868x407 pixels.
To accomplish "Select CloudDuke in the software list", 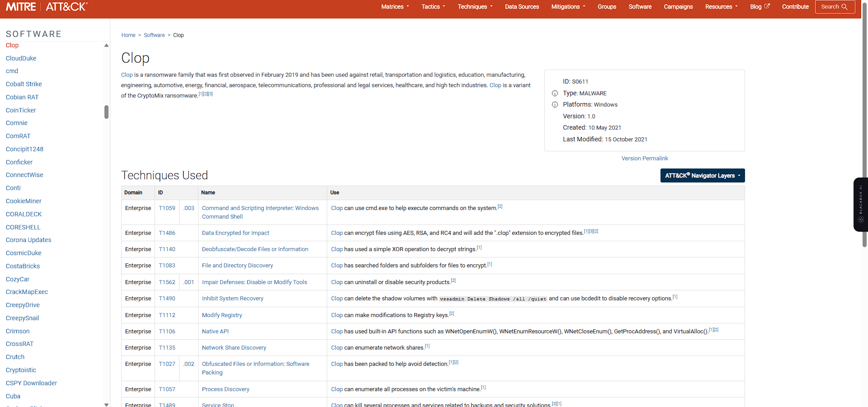I will click(21, 58).
